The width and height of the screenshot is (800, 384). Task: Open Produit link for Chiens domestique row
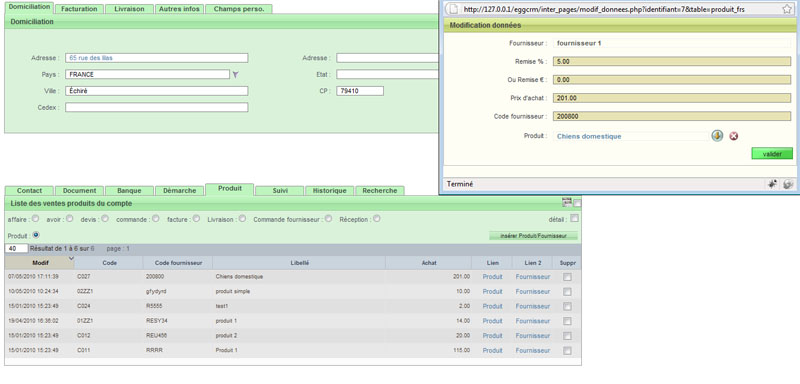tap(492, 277)
